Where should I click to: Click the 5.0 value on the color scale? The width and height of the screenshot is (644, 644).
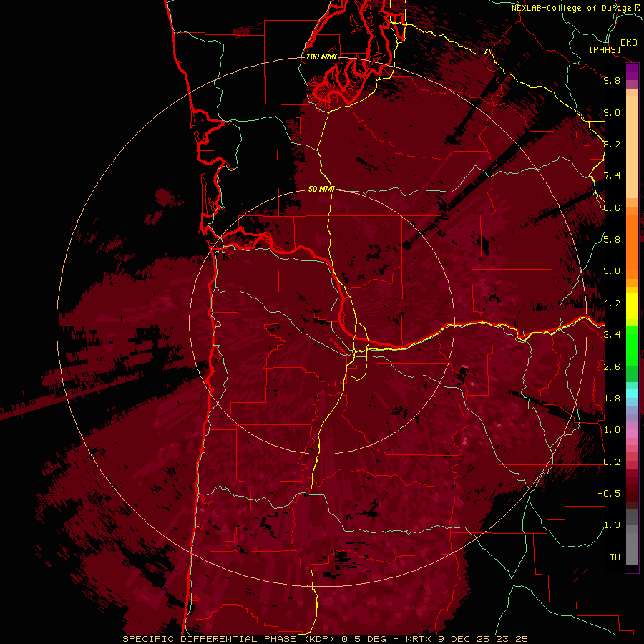(612, 271)
